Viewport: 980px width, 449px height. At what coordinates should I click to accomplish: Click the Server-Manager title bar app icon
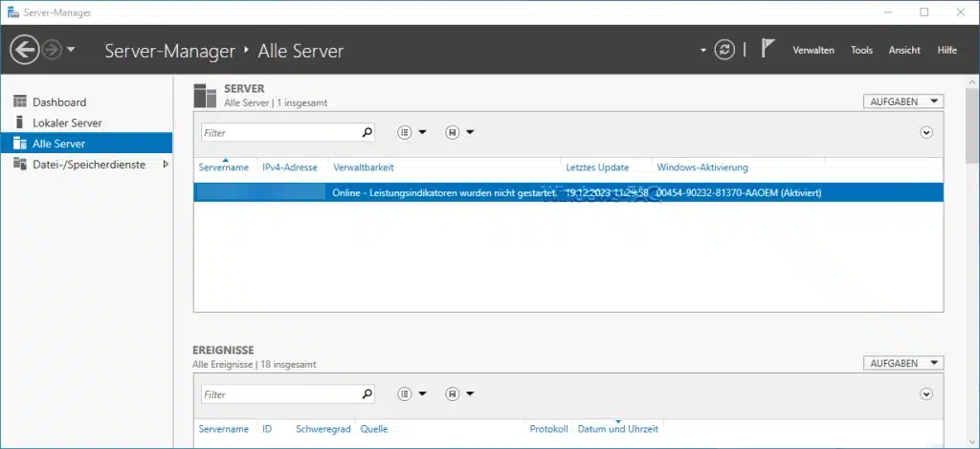tap(12, 12)
